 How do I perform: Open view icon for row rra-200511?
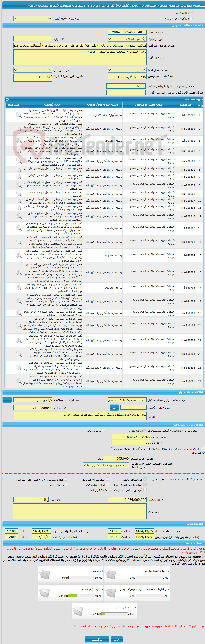(x=18, y=169)
